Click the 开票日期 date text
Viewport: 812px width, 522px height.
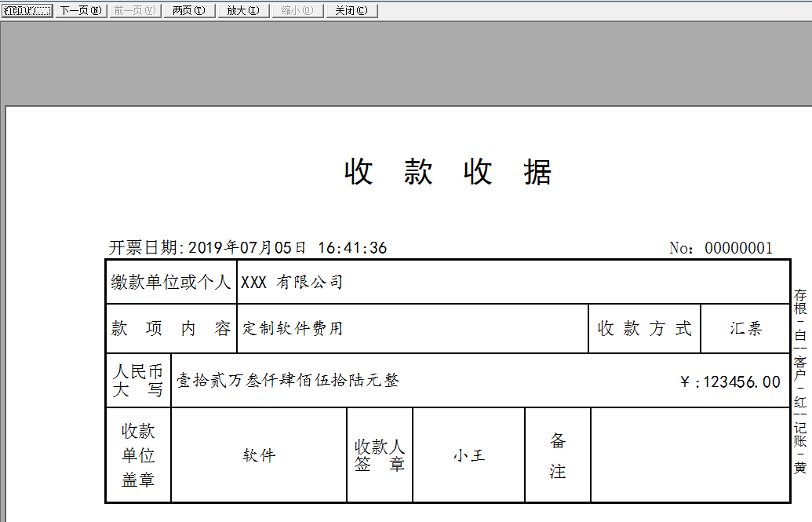(x=248, y=248)
